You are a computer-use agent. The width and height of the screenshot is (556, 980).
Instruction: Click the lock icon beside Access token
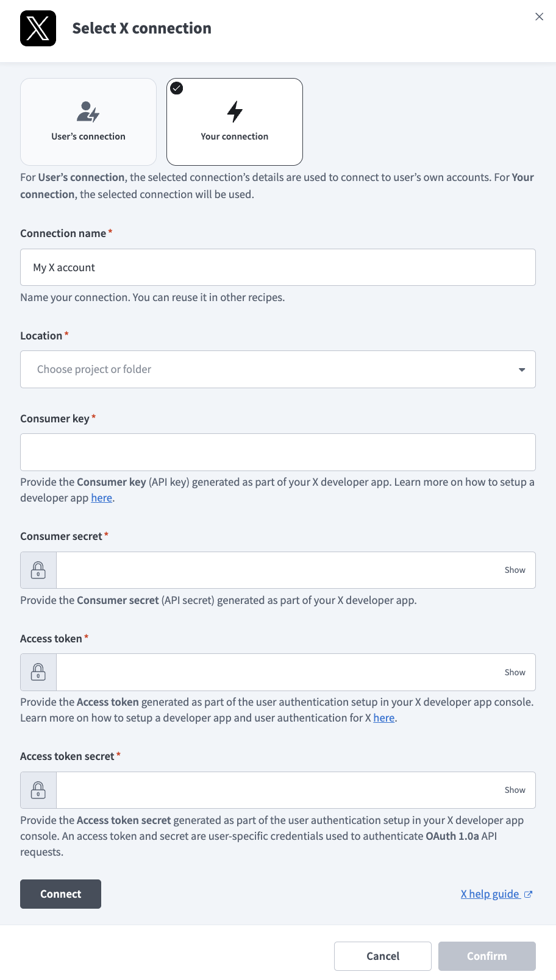(x=38, y=672)
